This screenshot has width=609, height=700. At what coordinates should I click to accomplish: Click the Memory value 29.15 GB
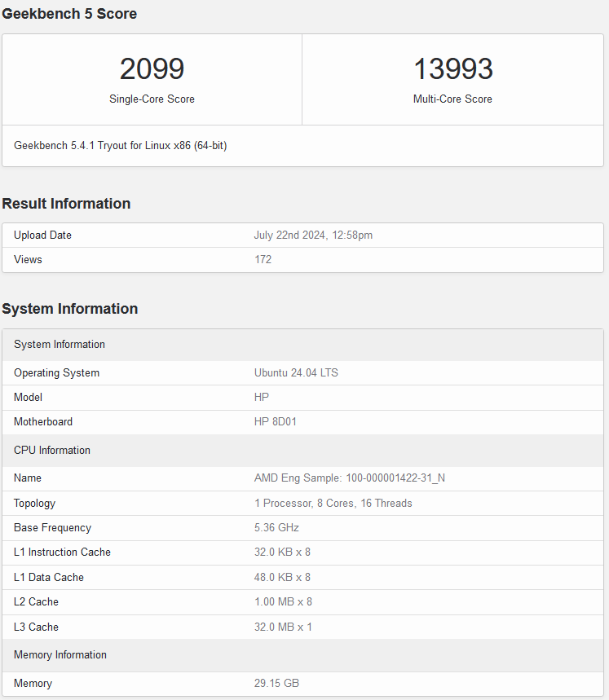(x=276, y=684)
